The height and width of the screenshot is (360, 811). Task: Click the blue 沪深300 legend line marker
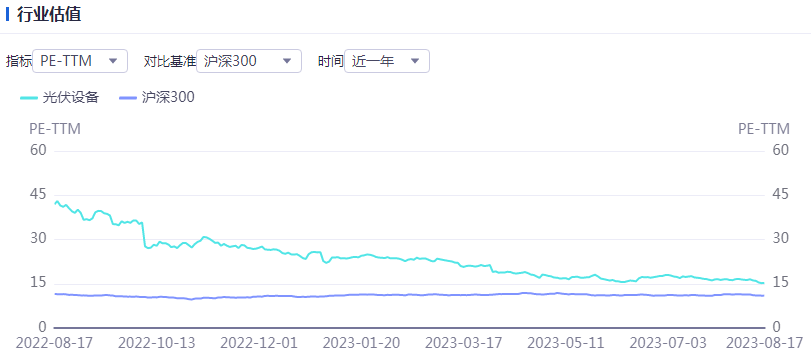tap(128, 97)
